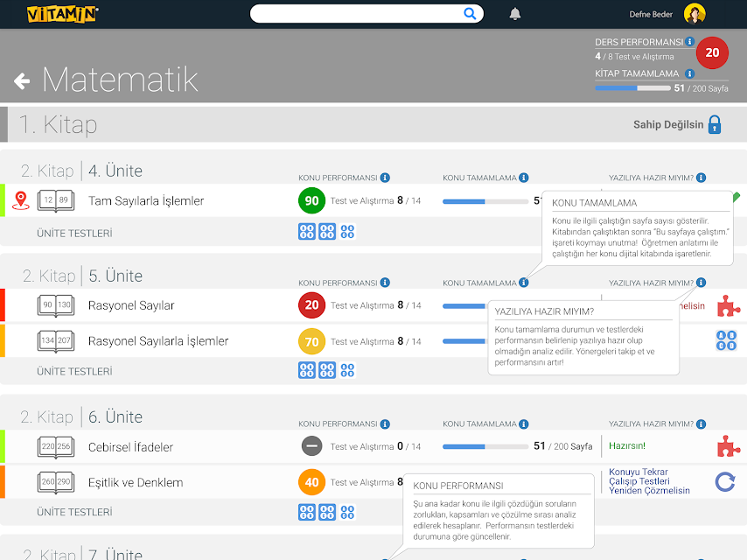This screenshot has width=747, height=560.
Task: Focus the top search input field
Action: (x=367, y=14)
